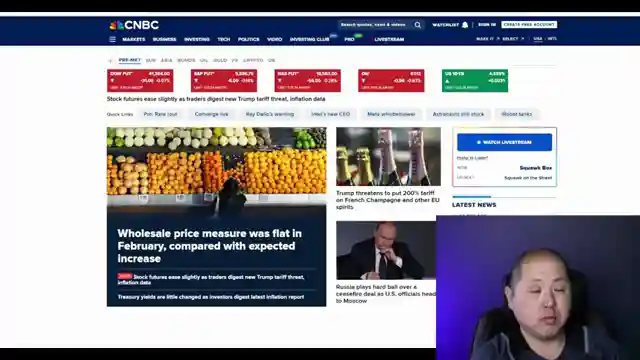Click the left arrow before market tabs
640x360 pixels.
click(110, 61)
